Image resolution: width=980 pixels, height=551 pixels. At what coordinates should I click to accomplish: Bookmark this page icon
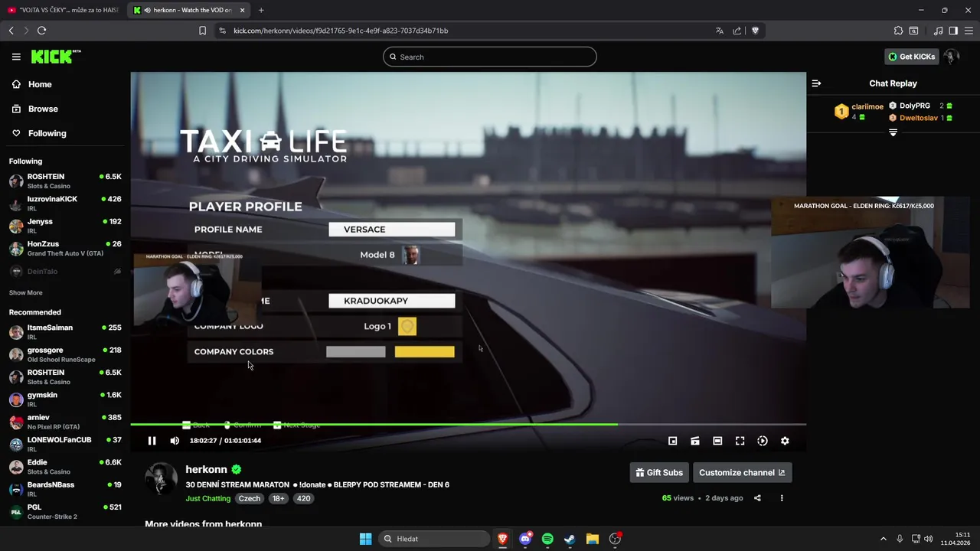202,31
